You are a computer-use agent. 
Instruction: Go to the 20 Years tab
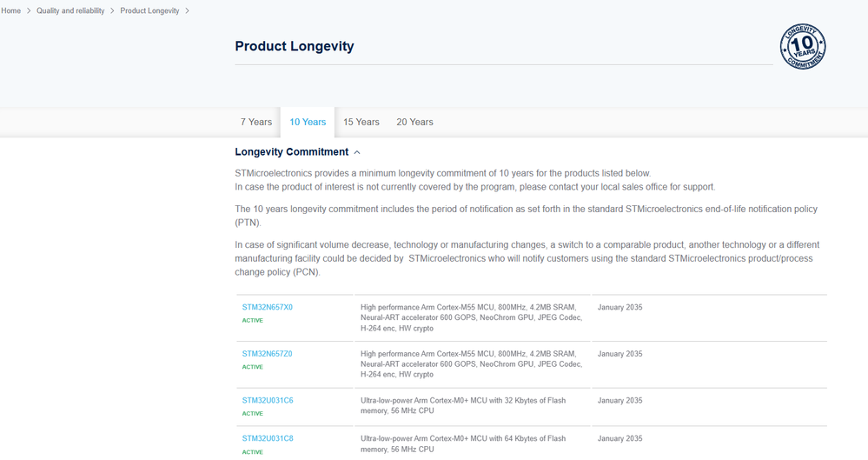click(x=414, y=123)
